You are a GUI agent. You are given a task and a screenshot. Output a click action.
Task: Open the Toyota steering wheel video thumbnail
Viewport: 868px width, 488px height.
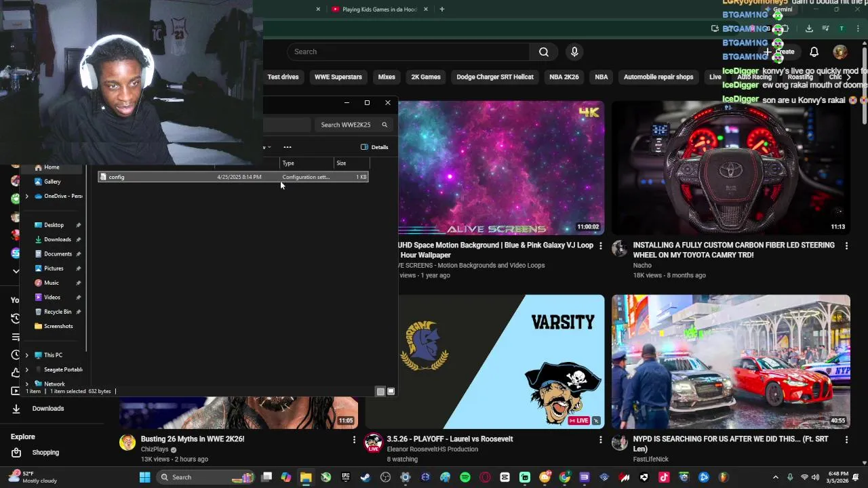pyautogui.click(x=731, y=168)
